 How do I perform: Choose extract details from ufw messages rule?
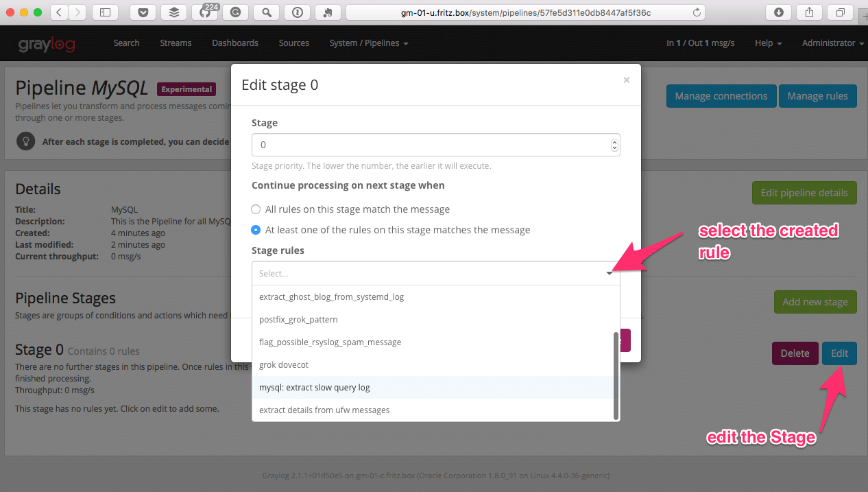pos(435,410)
